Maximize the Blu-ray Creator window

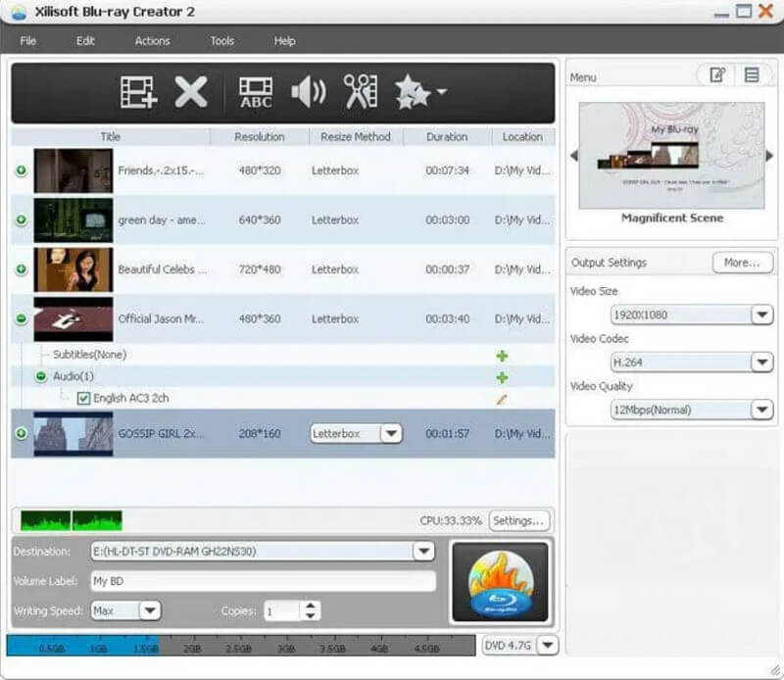click(x=744, y=11)
